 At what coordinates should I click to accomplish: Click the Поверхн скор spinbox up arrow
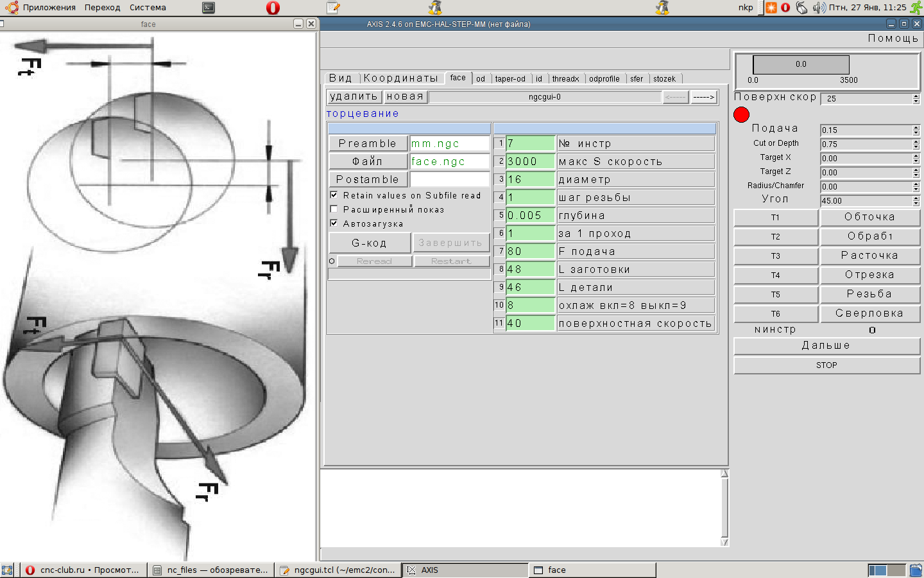[x=916, y=96]
